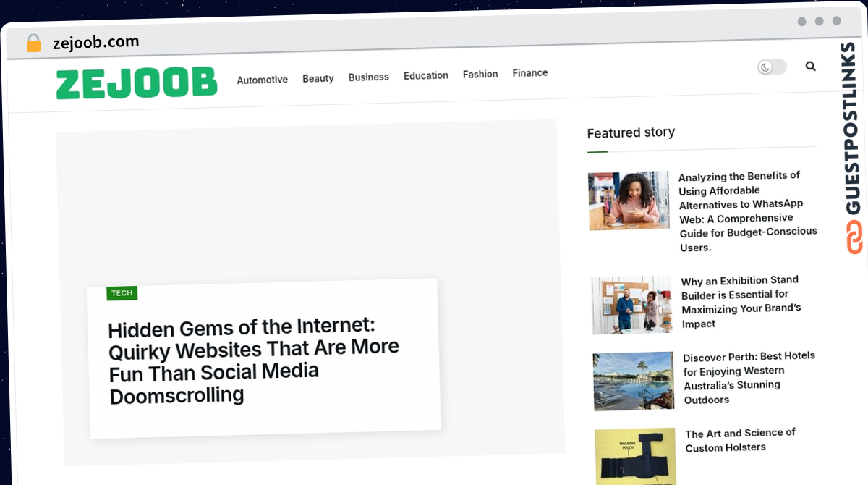The height and width of the screenshot is (485, 868).
Task: Click the padlock icon in address bar
Action: (34, 43)
